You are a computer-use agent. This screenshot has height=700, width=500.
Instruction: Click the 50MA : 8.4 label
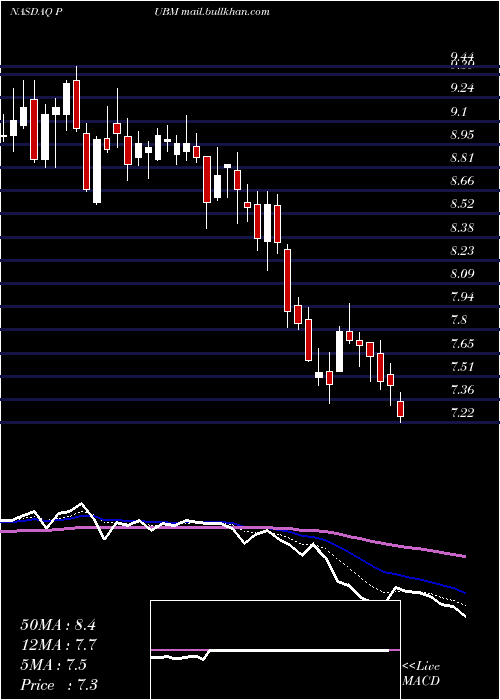58,625
